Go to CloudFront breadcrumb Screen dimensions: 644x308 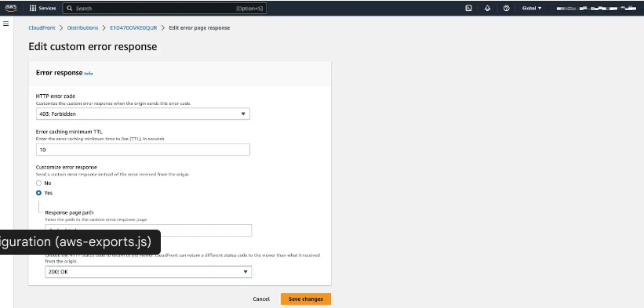point(42,28)
